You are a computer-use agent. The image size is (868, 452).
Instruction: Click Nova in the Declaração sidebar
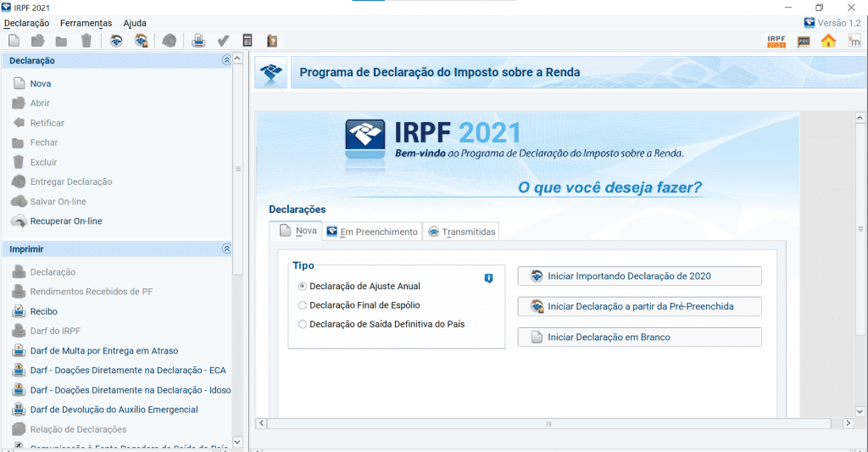click(x=41, y=84)
